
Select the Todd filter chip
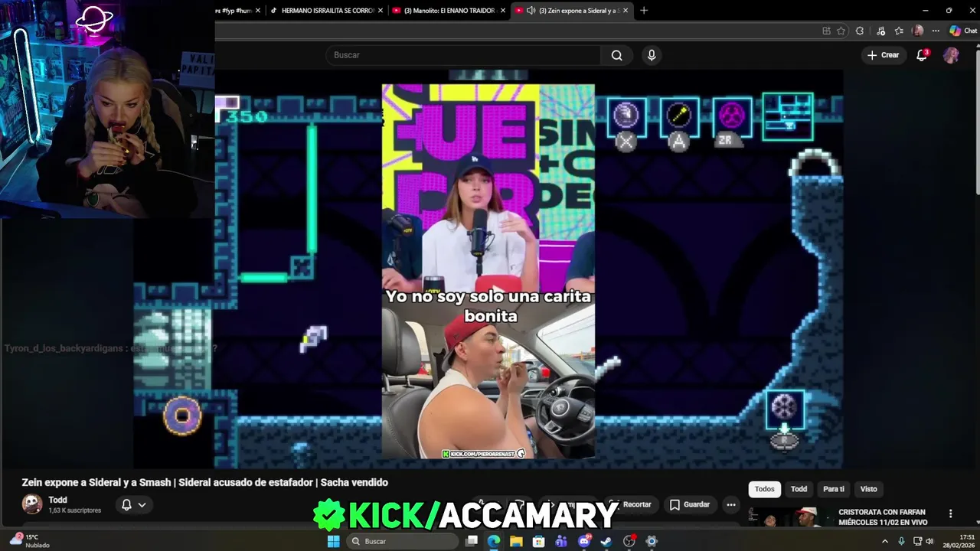799,489
